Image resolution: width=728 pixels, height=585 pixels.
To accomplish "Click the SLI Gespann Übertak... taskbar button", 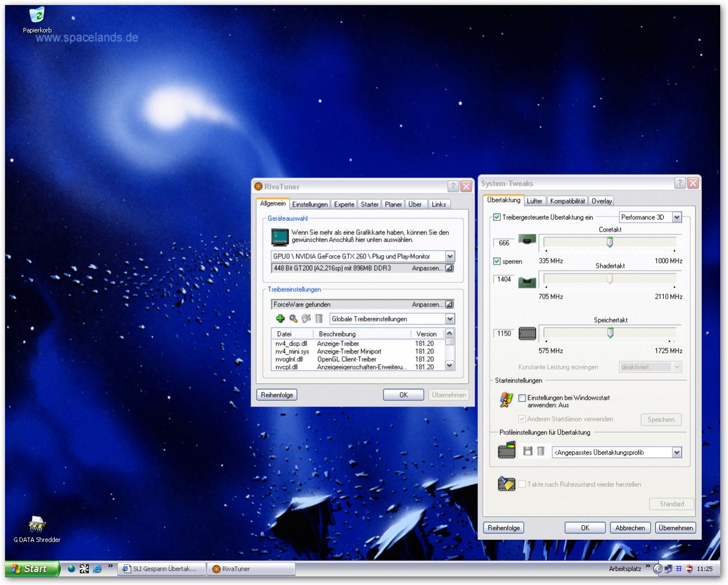I will pyautogui.click(x=162, y=569).
